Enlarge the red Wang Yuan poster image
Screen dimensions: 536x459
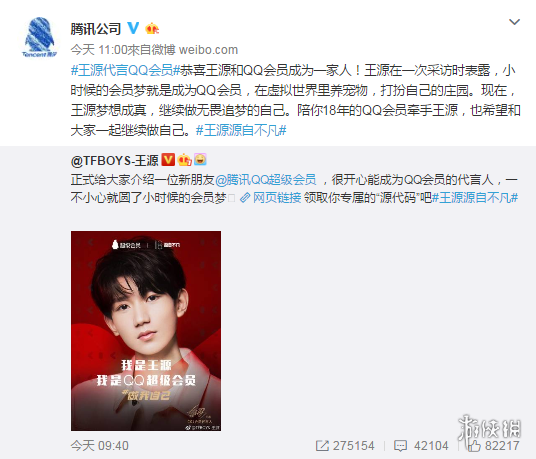(146, 331)
